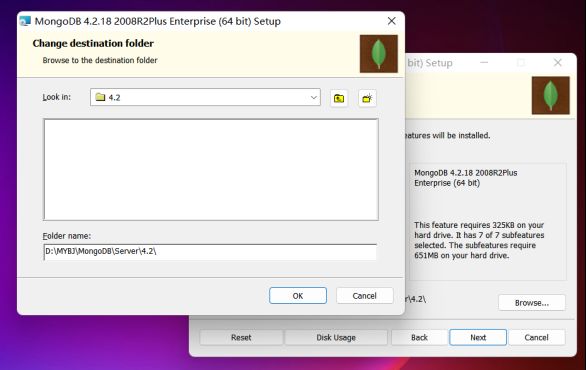Click the Folder name path input field
Viewport: 586px width, 370px height.
[210, 252]
